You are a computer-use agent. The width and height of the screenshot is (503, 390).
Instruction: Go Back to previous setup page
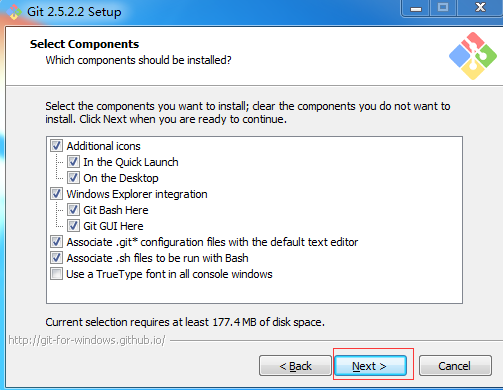295,366
